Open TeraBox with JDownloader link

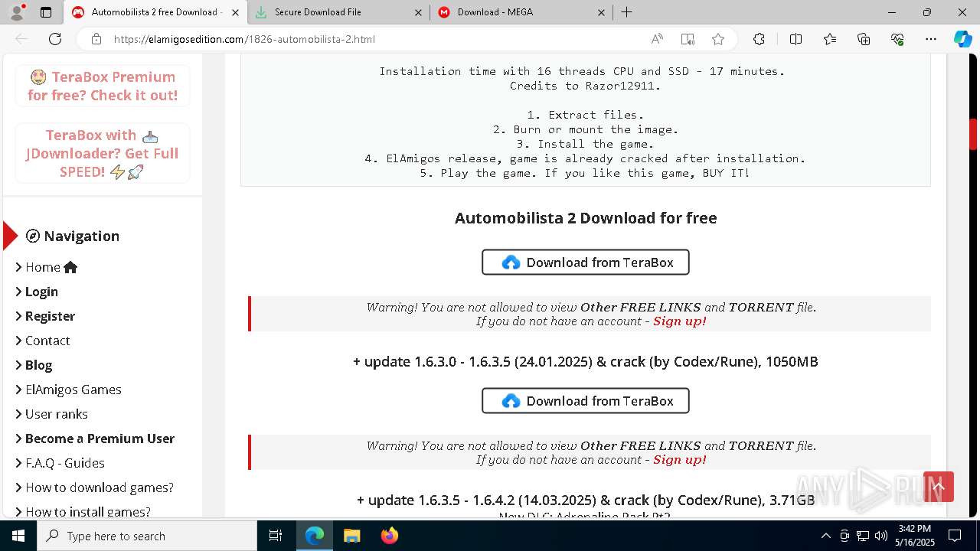coord(103,153)
